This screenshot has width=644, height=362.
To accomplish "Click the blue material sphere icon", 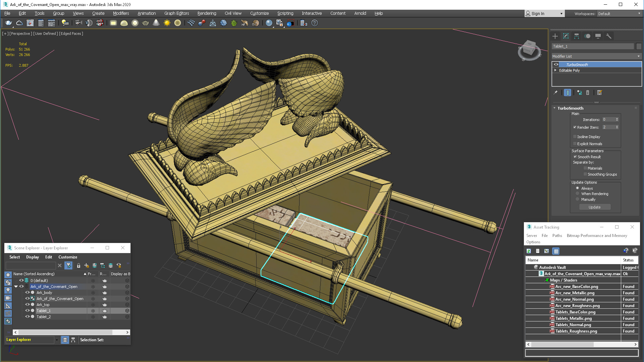I will click(269, 23).
